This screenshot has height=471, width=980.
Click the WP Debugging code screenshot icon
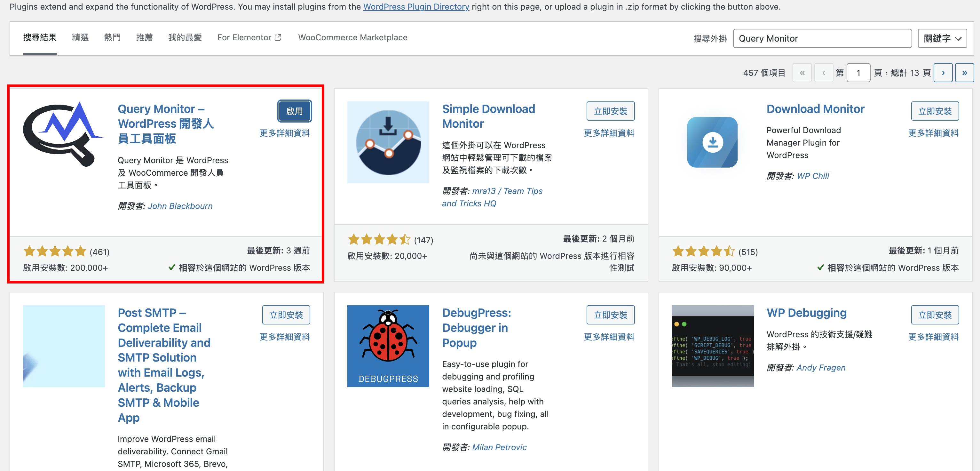pos(712,346)
